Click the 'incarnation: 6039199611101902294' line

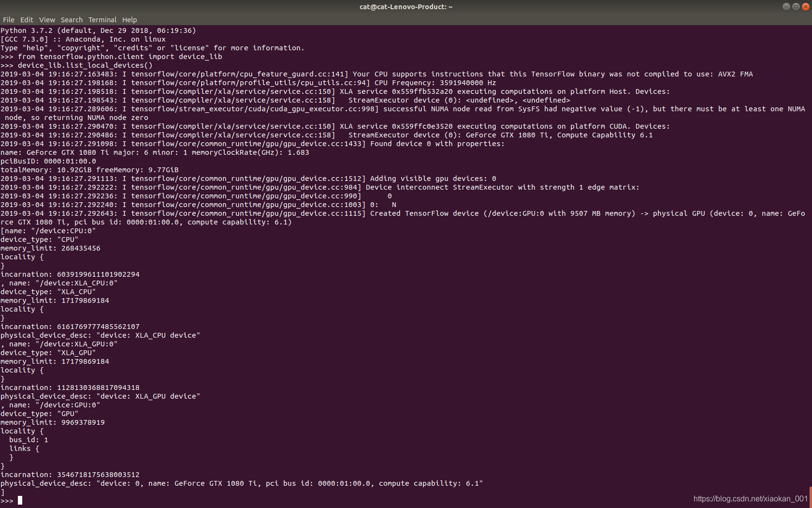[70, 274]
